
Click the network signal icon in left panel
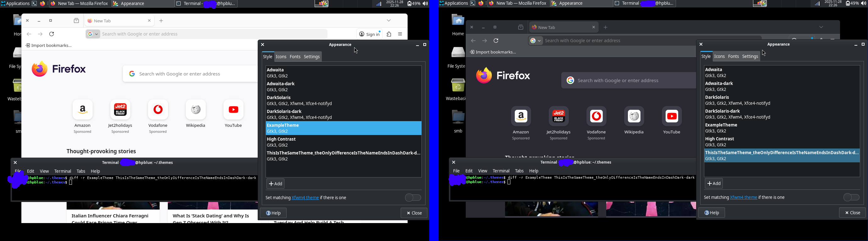tap(379, 4)
